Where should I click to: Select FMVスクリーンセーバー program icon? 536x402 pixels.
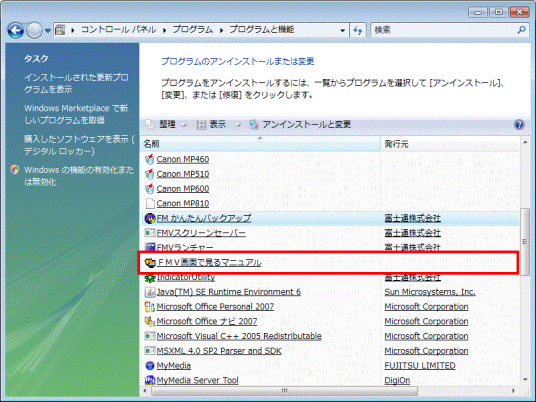(150, 233)
